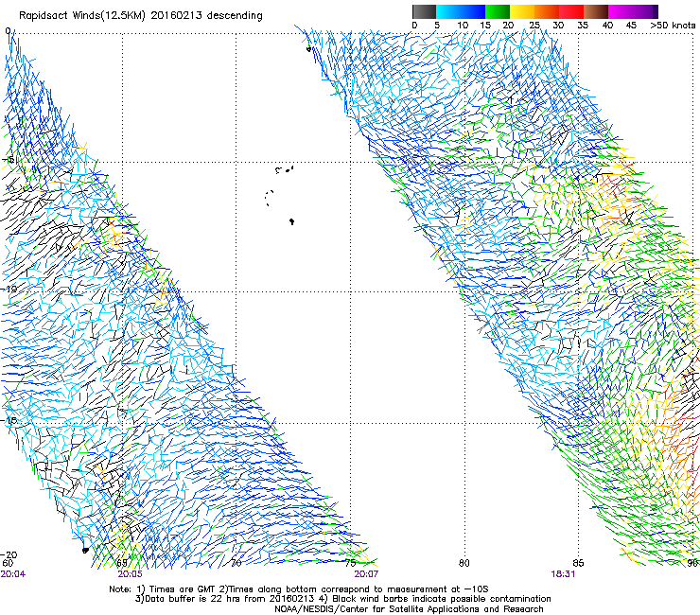Click the '10' label under the color bar
This screenshot has width=700, height=615.
point(463,26)
